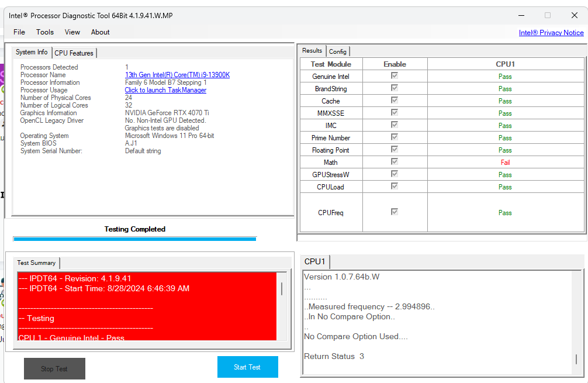The image size is (588, 383).
Task: Click the Test Module column header
Action: [x=331, y=64]
